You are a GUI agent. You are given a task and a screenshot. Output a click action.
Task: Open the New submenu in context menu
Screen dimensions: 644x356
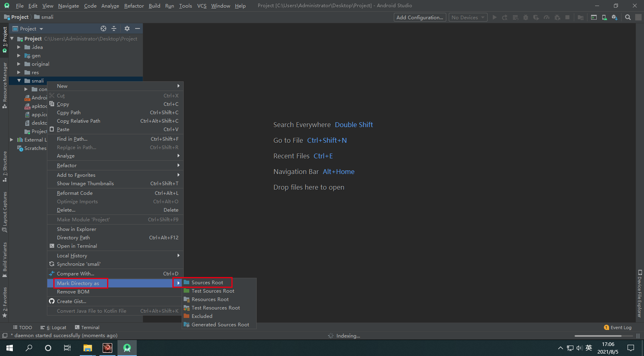115,86
